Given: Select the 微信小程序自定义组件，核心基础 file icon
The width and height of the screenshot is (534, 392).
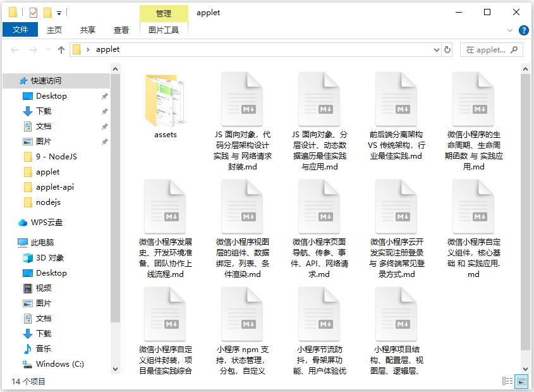Looking at the screenshot, I should tap(473, 207).
